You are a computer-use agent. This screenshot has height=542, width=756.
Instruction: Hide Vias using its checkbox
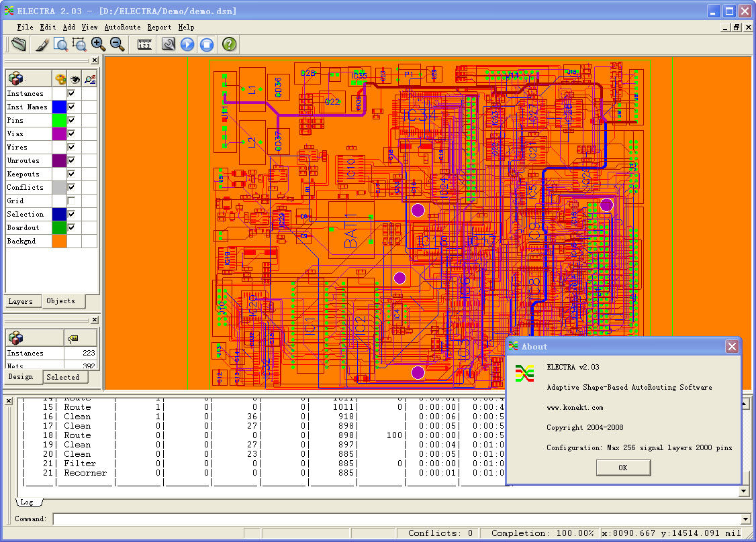point(71,134)
